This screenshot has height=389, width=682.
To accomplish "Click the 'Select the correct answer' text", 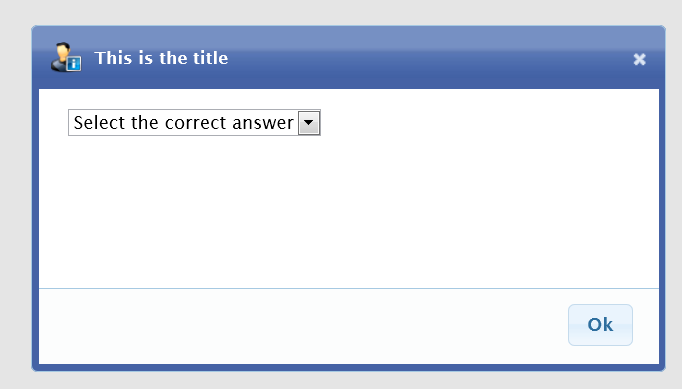I will [x=184, y=123].
